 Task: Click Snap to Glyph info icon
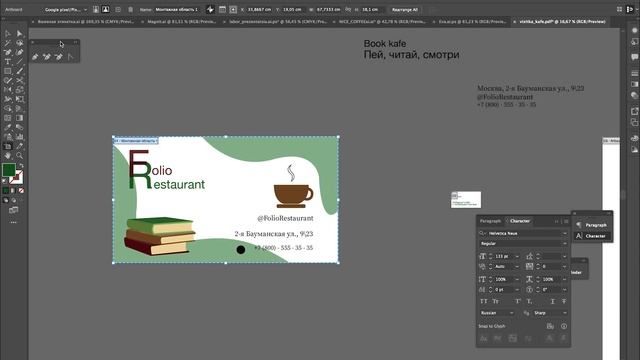coord(564,326)
